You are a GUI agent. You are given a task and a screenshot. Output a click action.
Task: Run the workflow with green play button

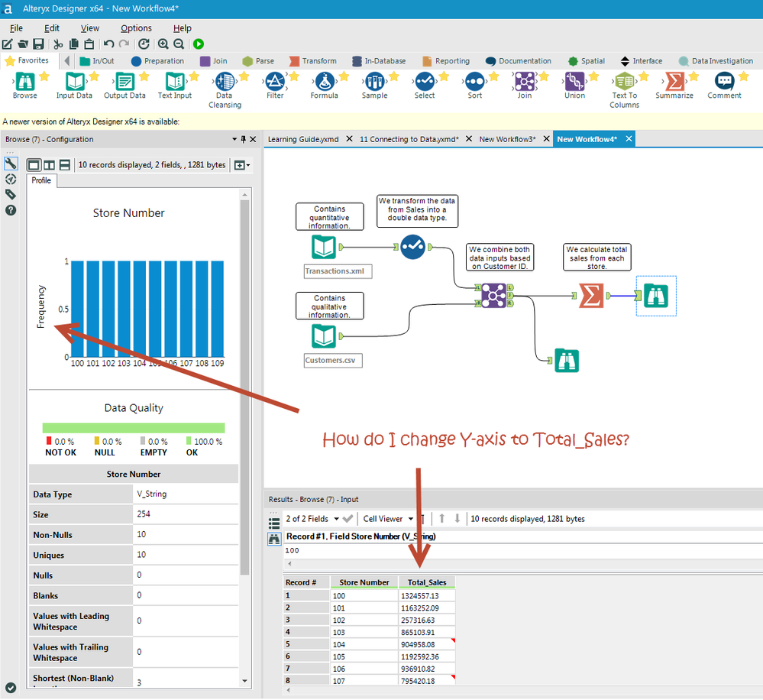pyautogui.click(x=199, y=44)
